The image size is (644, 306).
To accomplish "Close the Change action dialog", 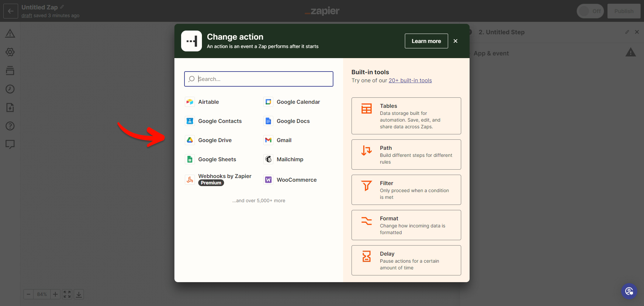I will 455,41.
